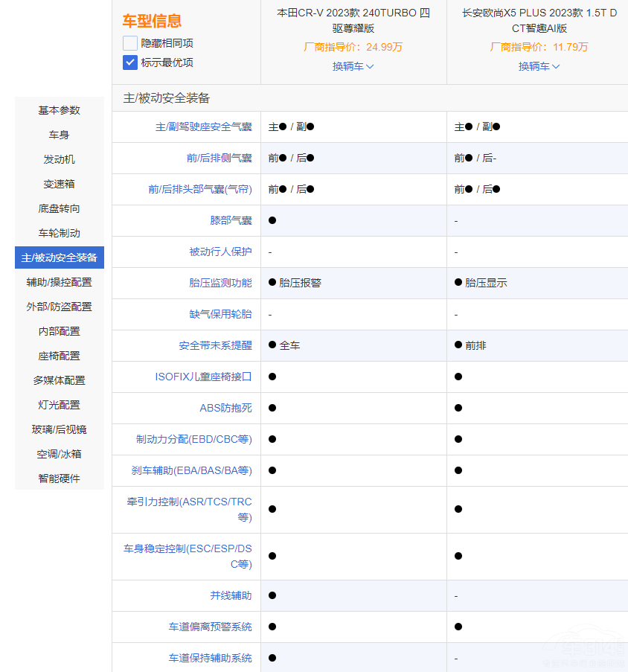This screenshot has width=628, height=672.
Task: Open 换辆车 dropdown for 长安欧尚X5 PLUS
Action: (539, 66)
